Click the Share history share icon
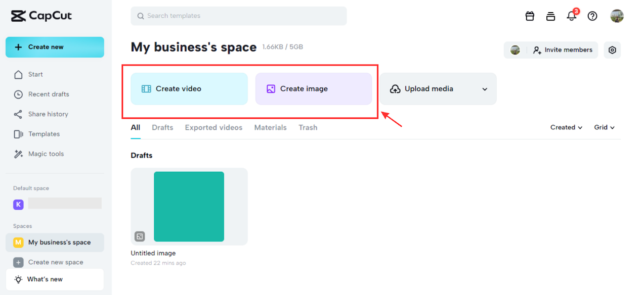 click(18, 114)
